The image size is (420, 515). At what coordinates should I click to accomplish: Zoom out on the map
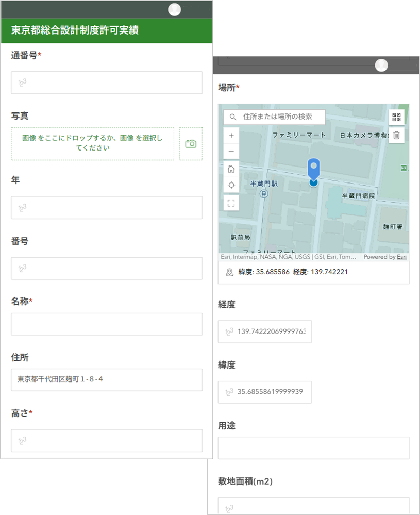[x=231, y=149]
